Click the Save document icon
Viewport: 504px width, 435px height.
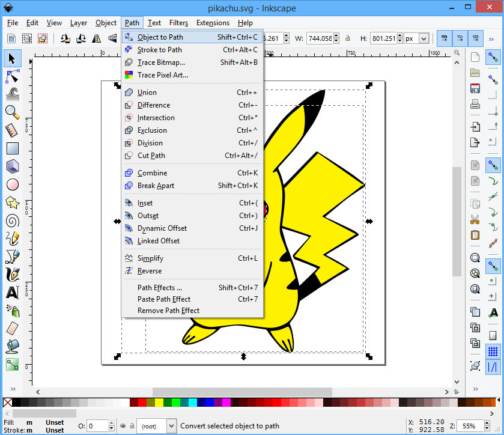[x=475, y=88]
